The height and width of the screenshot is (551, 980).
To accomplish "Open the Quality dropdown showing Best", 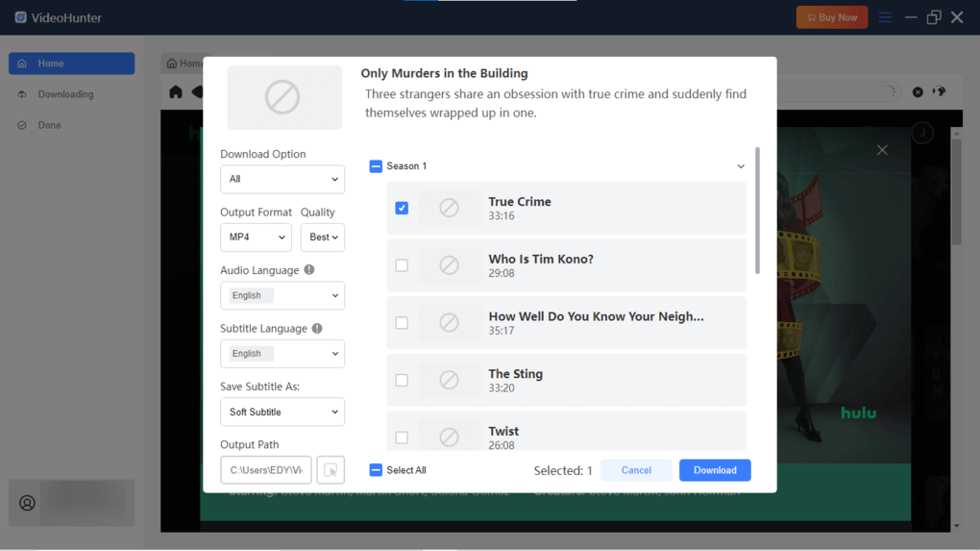I will (323, 238).
